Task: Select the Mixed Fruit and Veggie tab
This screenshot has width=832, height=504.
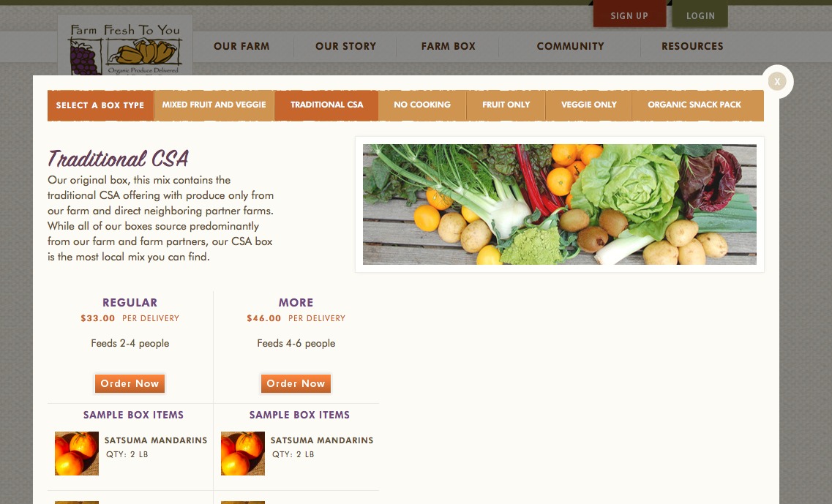Action: click(214, 105)
